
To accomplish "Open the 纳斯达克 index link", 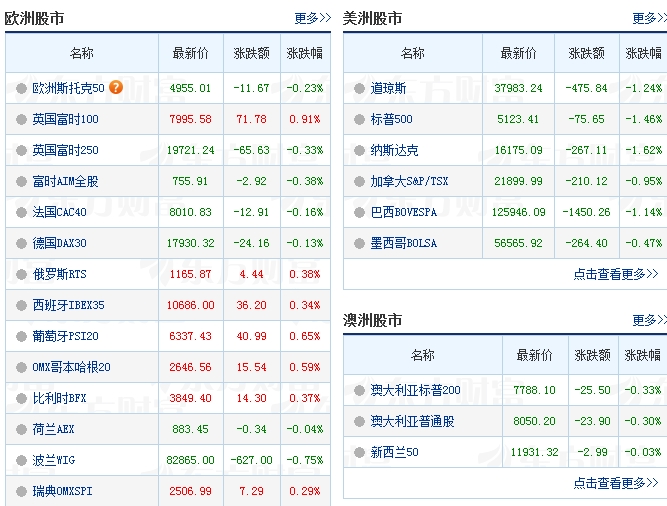I will [x=394, y=150].
